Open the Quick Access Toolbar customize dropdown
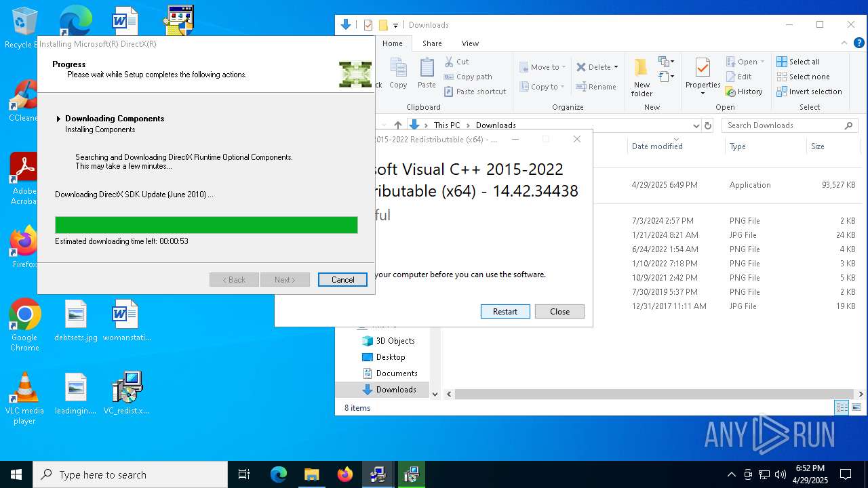This screenshot has width=868, height=488. [395, 25]
